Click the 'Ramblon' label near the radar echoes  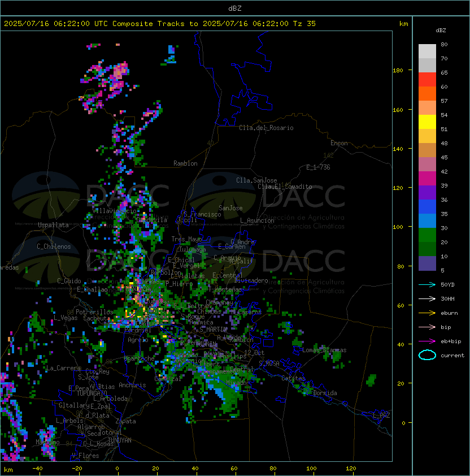185,163
